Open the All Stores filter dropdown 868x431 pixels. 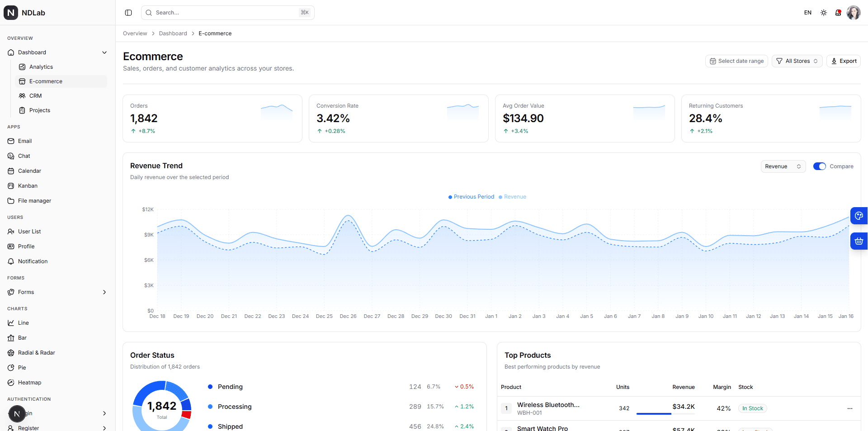pos(797,61)
